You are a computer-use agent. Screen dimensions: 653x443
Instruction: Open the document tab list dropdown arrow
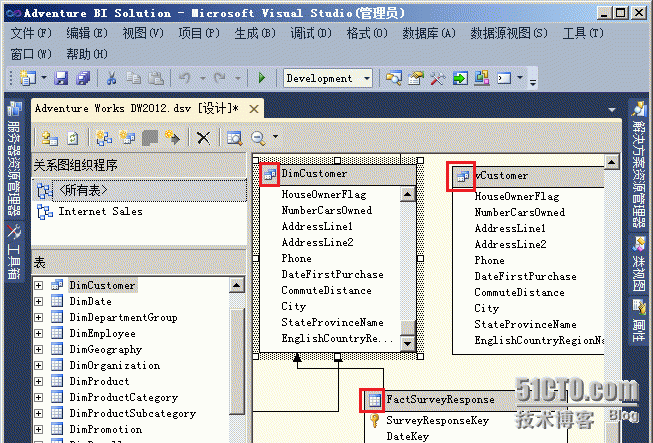tap(612, 110)
